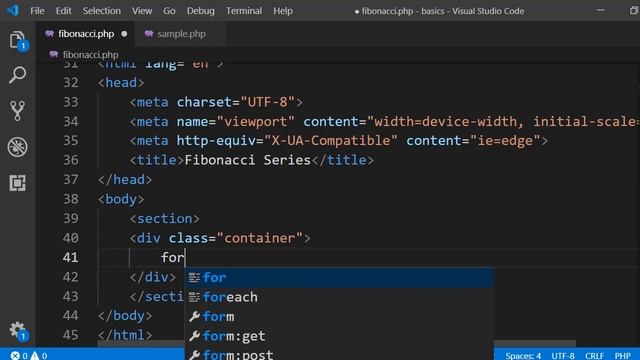
Task: Change line endings via 'CRLF'
Action: 594,356
